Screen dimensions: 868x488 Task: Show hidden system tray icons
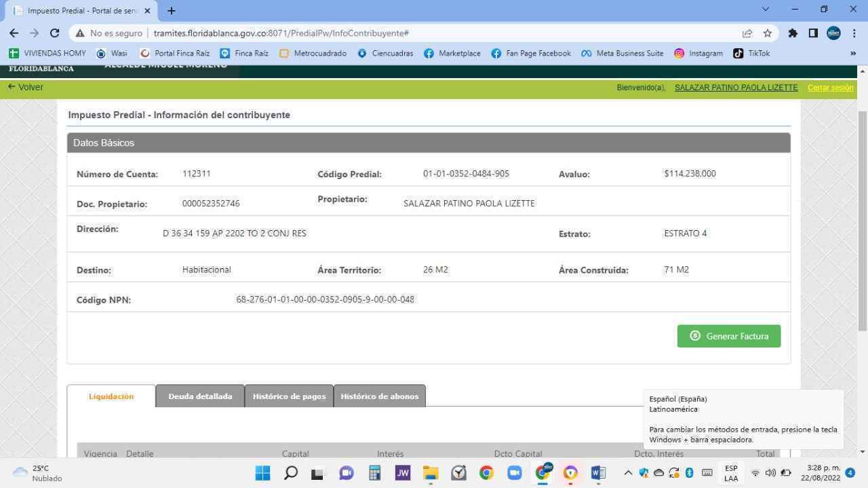coord(628,473)
